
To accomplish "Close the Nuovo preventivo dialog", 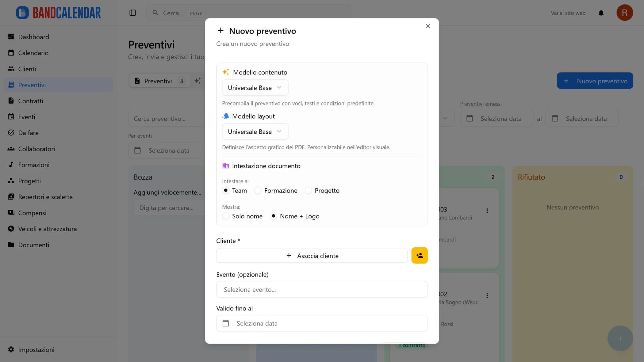I will click(428, 26).
